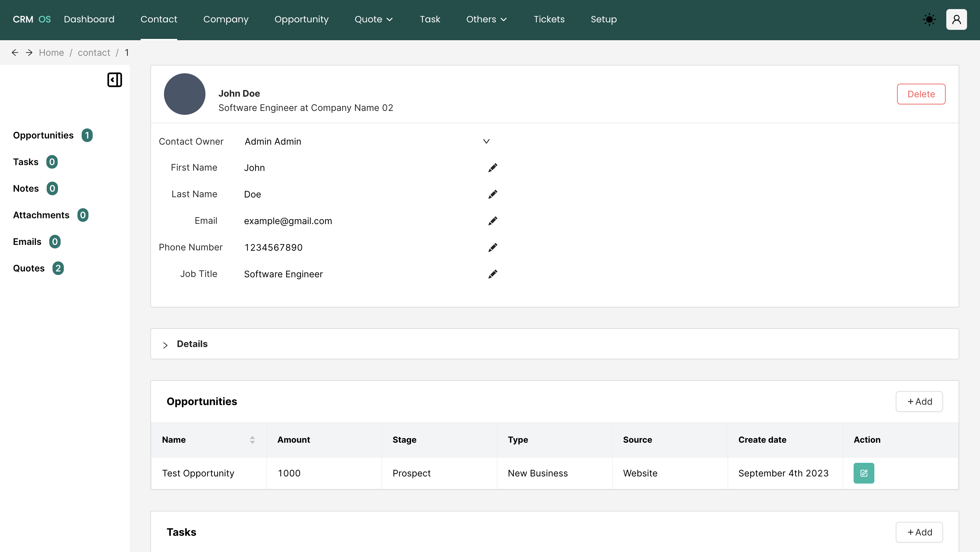
Task: Edit the Email field pencil
Action: pos(493,221)
